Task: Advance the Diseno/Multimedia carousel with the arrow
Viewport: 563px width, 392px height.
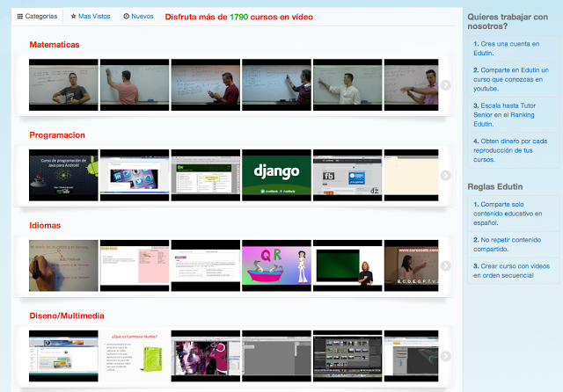Action: tap(445, 356)
